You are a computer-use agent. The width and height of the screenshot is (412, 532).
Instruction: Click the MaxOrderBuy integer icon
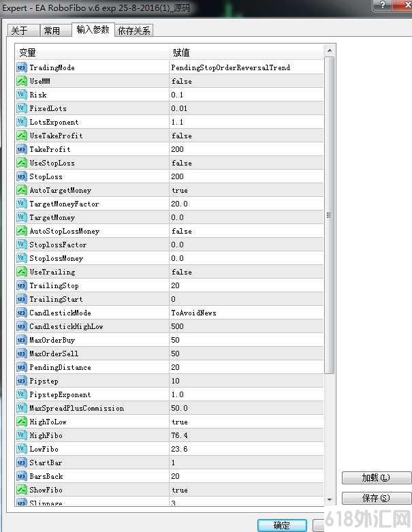pos(21,340)
